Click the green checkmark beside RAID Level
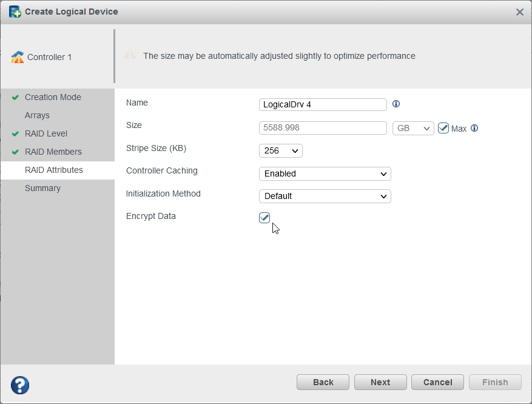 click(16, 133)
